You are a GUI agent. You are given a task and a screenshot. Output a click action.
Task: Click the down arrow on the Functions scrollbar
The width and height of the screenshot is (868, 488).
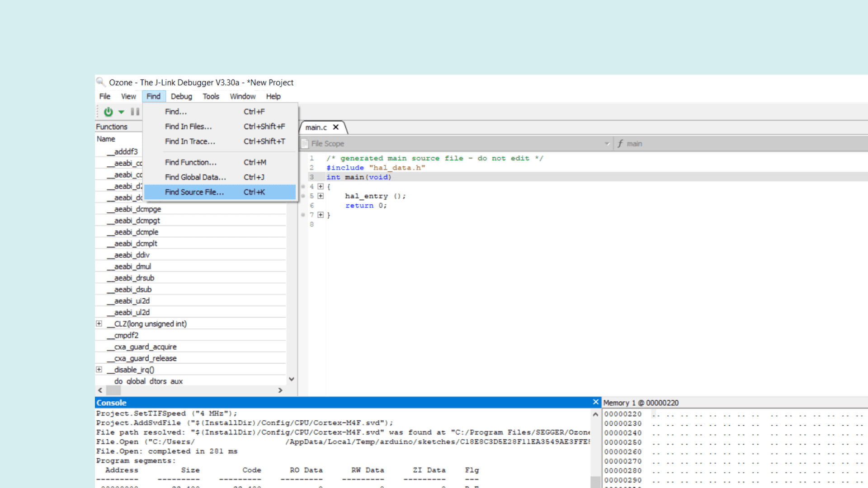coord(292,379)
